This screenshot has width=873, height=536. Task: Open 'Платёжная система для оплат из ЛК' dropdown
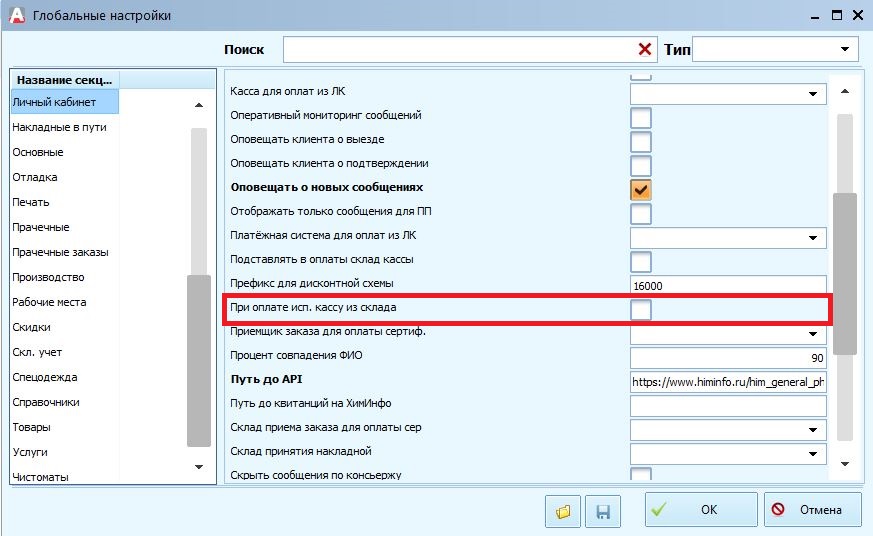(813, 238)
